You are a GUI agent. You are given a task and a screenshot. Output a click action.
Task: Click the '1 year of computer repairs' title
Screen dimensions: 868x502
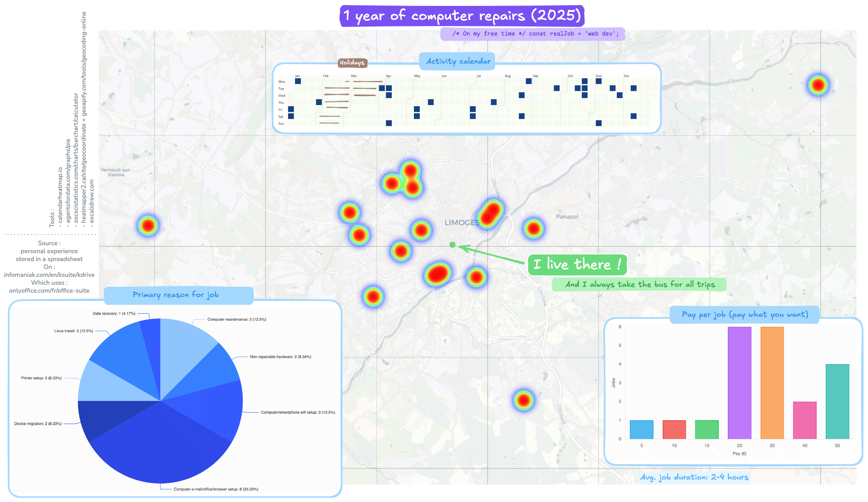point(462,16)
